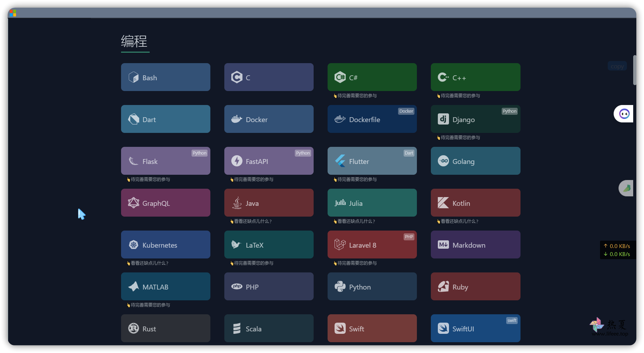Click the contribute note under Django
Screen dimensions: 644x353
click(458, 137)
